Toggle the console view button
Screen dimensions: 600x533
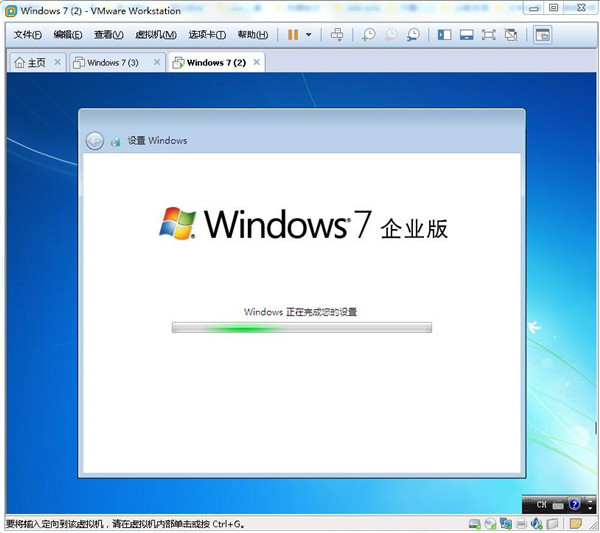(x=543, y=35)
